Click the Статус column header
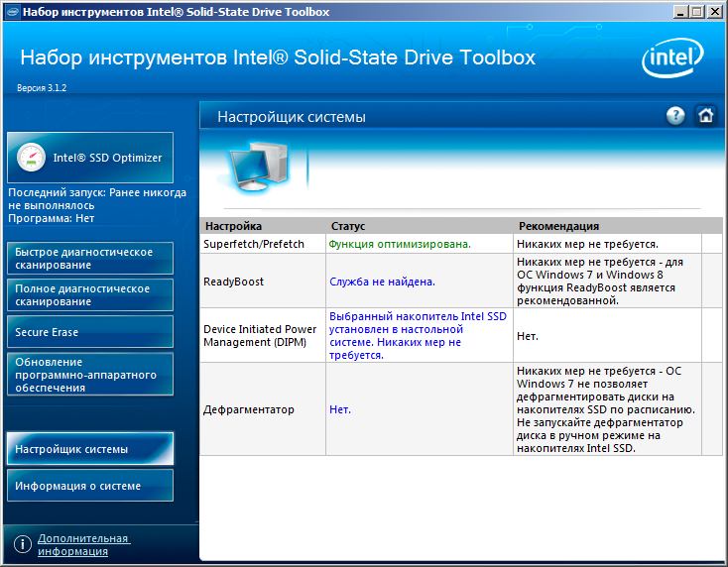This screenshot has width=728, height=567. pyautogui.click(x=348, y=226)
